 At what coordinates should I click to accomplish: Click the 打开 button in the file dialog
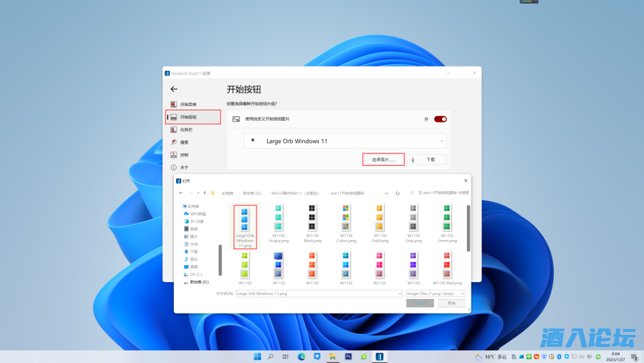point(420,303)
